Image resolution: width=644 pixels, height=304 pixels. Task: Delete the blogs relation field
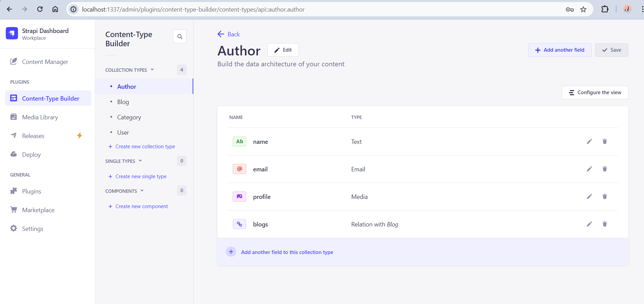coord(605,224)
